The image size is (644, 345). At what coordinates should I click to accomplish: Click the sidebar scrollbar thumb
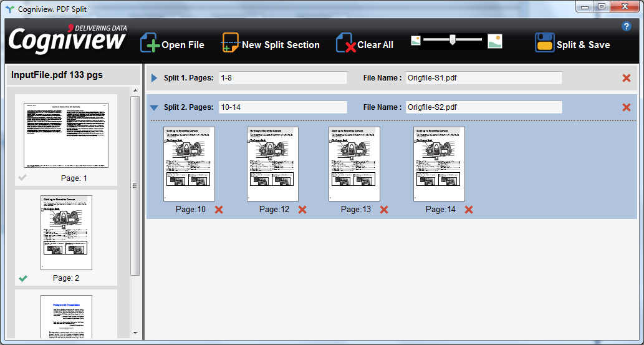point(135,186)
